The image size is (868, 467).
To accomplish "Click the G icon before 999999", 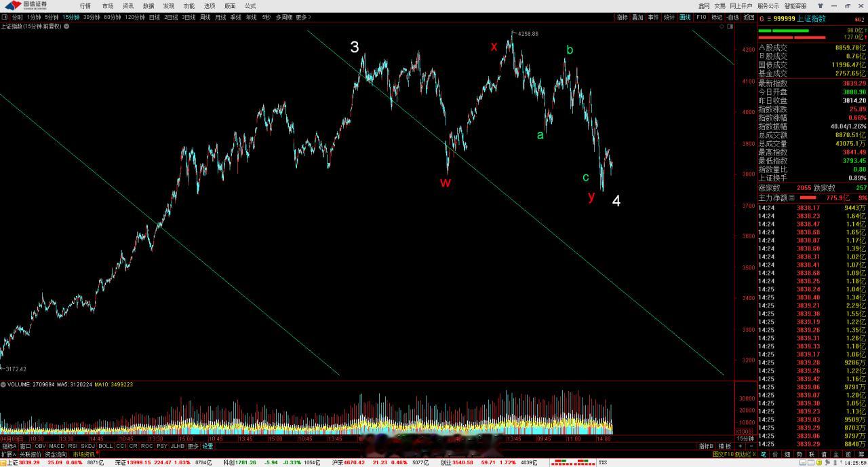I will [762, 19].
